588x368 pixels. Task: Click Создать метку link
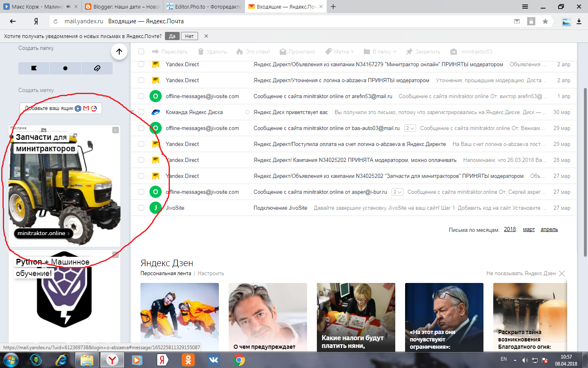pyautogui.click(x=36, y=90)
